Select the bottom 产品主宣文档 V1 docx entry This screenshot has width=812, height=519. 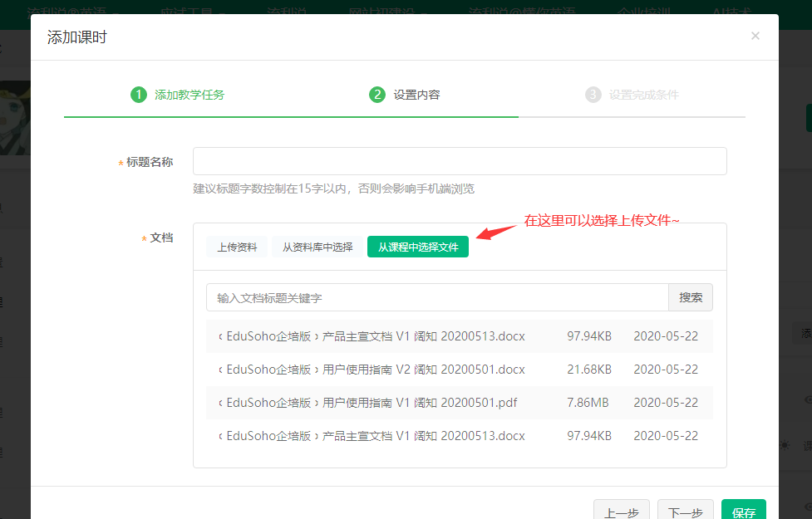click(x=375, y=436)
